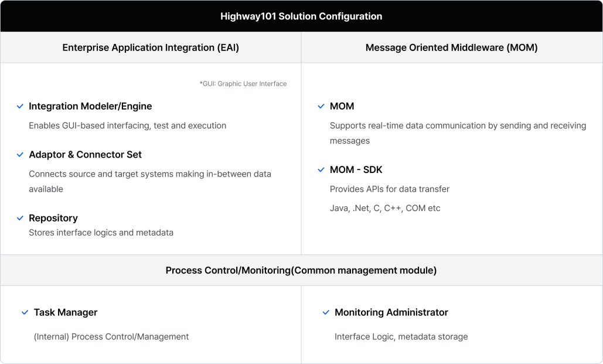Click Process Control/Monitoring common management header
The width and height of the screenshot is (603, 364).
[x=301, y=270]
